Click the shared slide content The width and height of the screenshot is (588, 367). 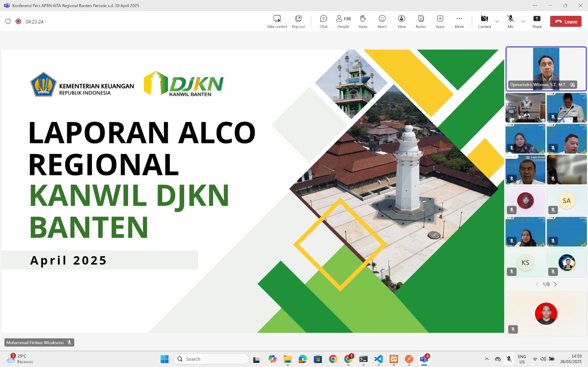(253, 191)
